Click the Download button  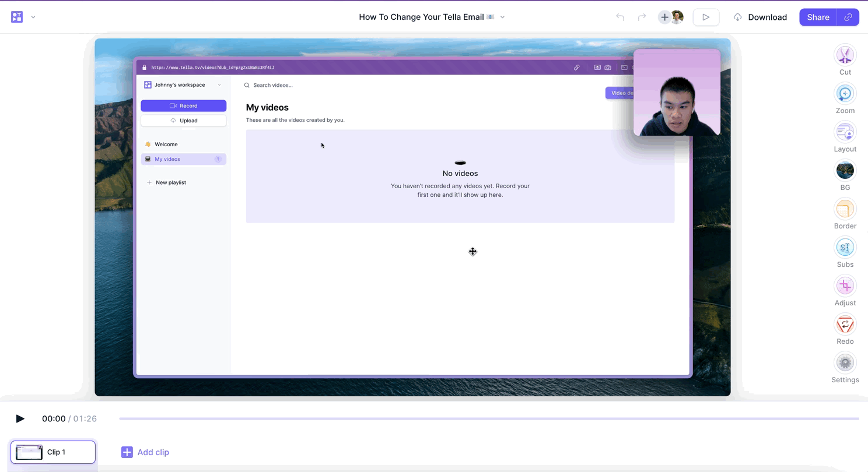pyautogui.click(x=761, y=17)
